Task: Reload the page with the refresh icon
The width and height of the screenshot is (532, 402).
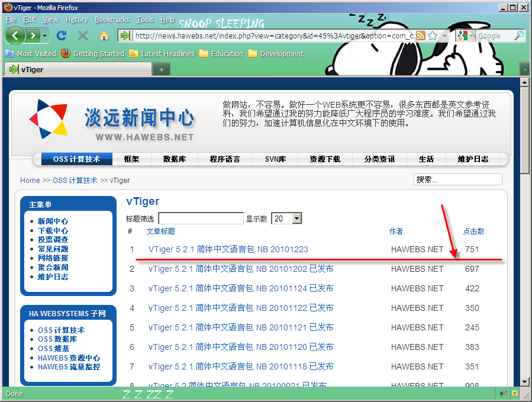Action: (62, 36)
